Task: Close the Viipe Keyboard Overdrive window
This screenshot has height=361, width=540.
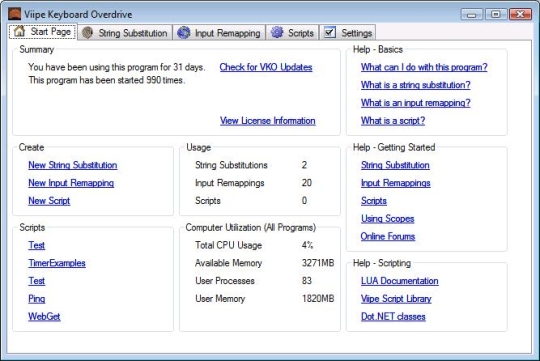Action: pyautogui.click(x=520, y=14)
